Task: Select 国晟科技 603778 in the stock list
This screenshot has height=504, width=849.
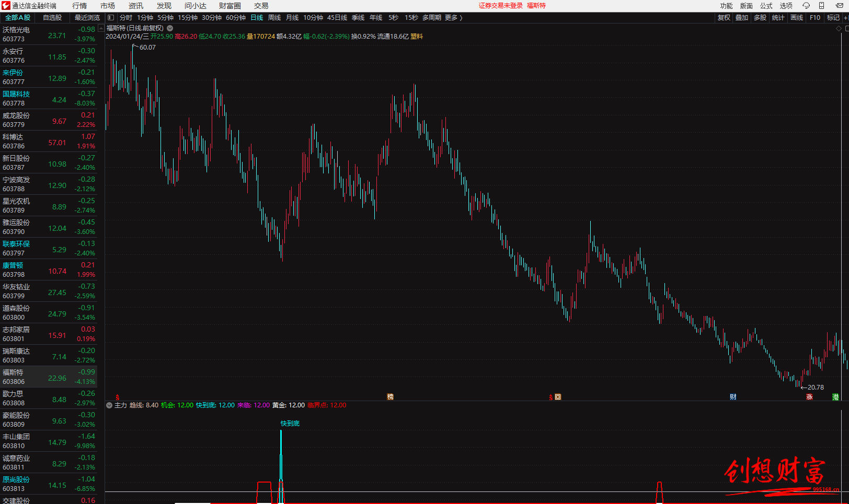Action: (x=49, y=98)
